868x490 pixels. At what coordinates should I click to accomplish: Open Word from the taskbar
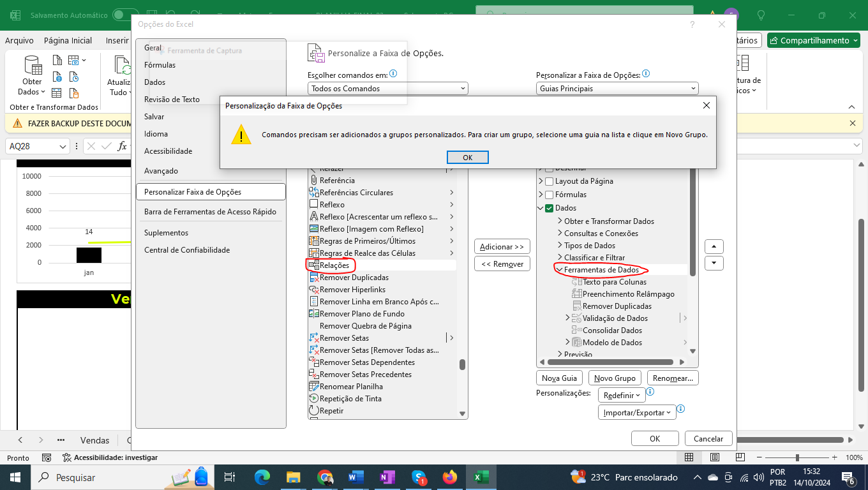pos(356,477)
